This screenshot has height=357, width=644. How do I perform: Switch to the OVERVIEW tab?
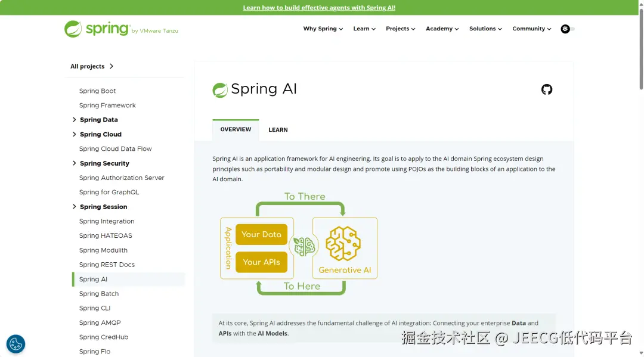coord(236,130)
